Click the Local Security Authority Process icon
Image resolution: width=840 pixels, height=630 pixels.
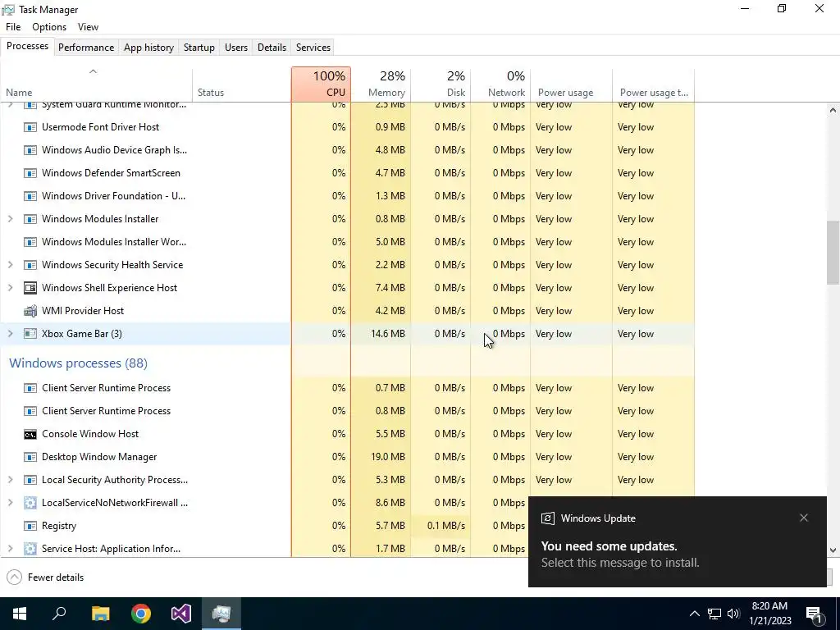click(x=30, y=480)
